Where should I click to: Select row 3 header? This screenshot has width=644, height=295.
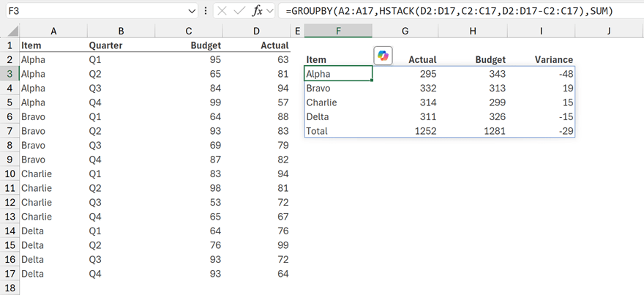[x=10, y=74]
